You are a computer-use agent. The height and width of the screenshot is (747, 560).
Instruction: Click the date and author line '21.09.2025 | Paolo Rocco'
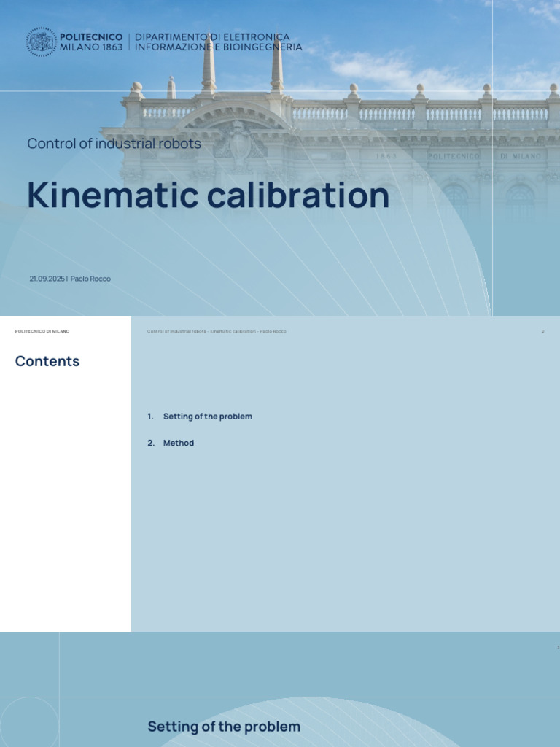click(x=70, y=279)
